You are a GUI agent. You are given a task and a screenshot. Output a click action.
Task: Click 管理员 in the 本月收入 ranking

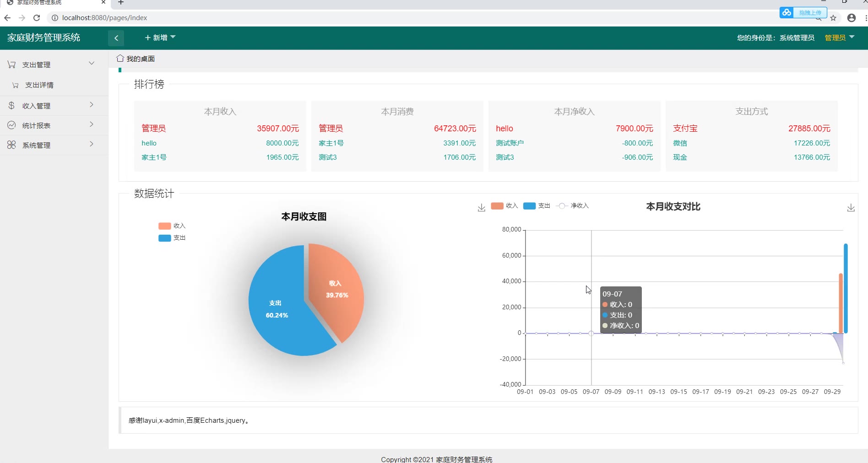[x=154, y=129]
